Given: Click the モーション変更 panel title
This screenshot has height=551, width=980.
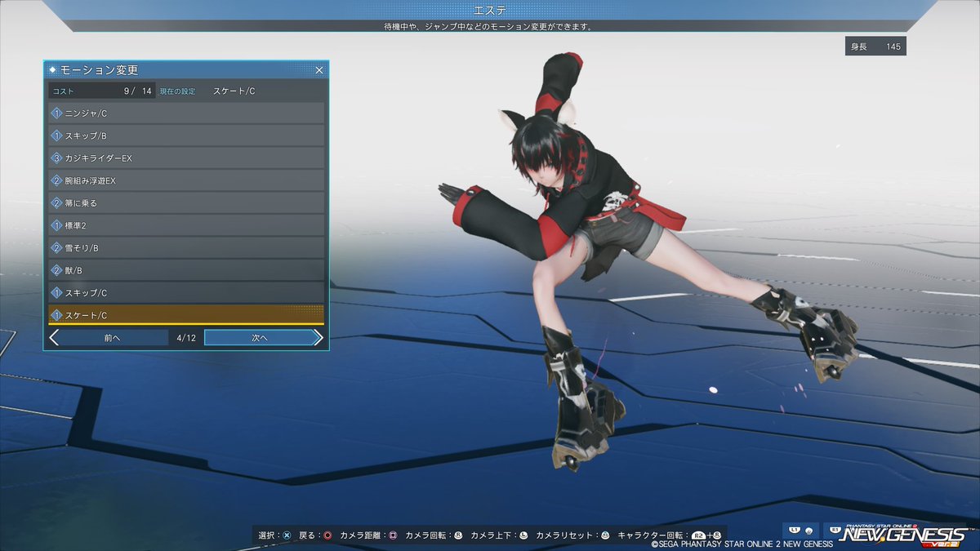Looking at the screenshot, I should 99,70.
